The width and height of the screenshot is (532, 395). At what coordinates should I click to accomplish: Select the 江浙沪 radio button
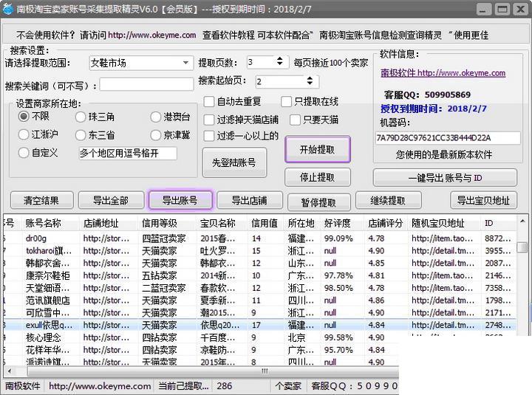coord(24,134)
